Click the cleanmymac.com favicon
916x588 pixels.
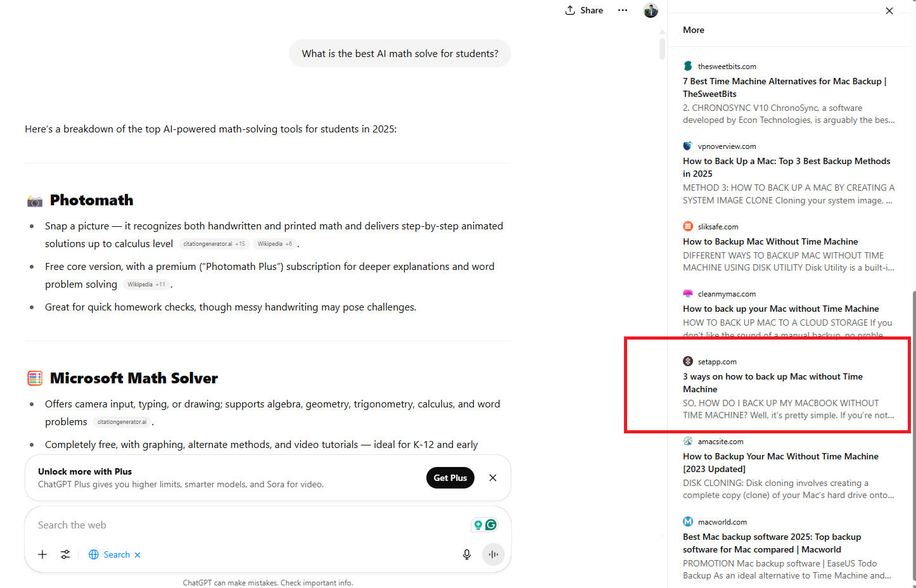[688, 293]
